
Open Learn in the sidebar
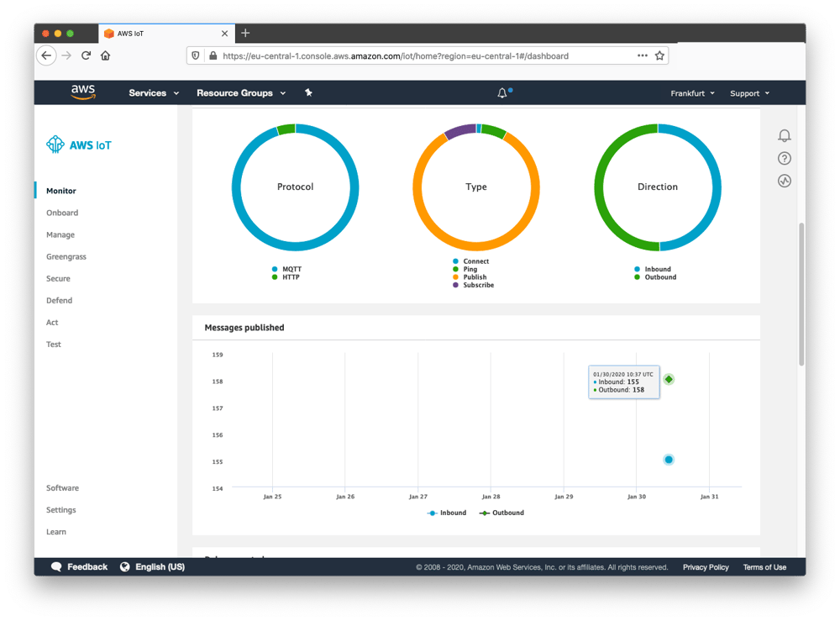pyautogui.click(x=56, y=532)
